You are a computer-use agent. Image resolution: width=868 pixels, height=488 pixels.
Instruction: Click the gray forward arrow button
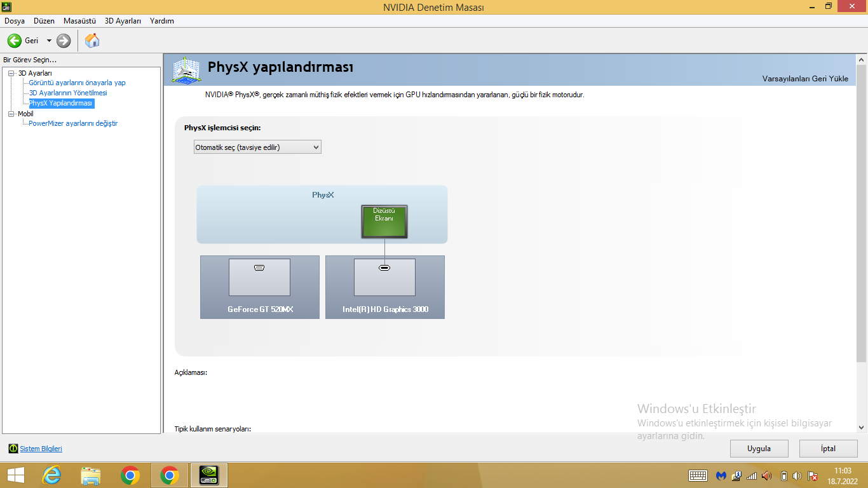[x=64, y=41]
